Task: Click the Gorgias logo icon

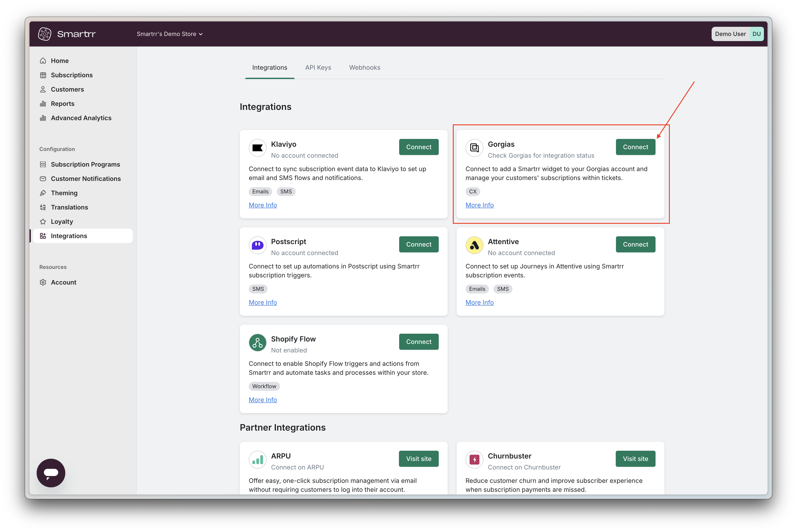Action: point(474,148)
